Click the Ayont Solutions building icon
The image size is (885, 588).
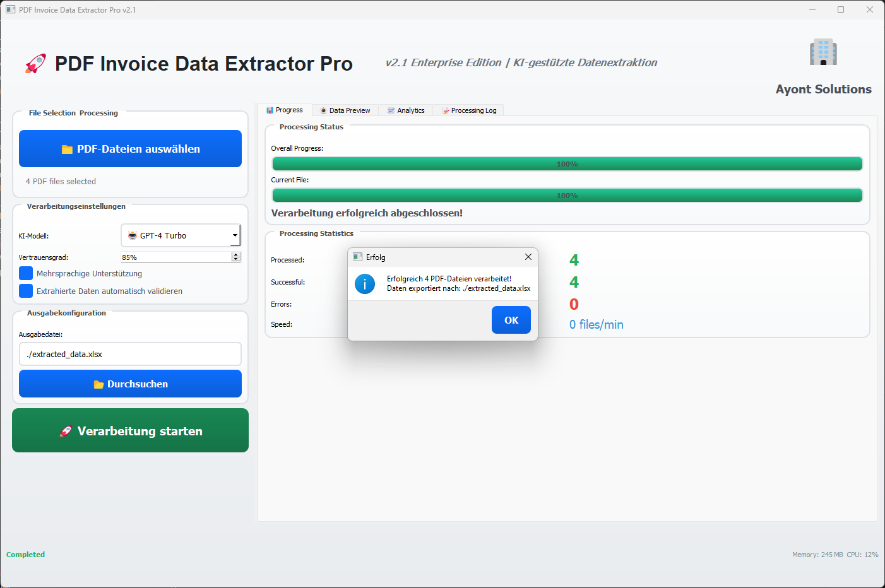823,52
